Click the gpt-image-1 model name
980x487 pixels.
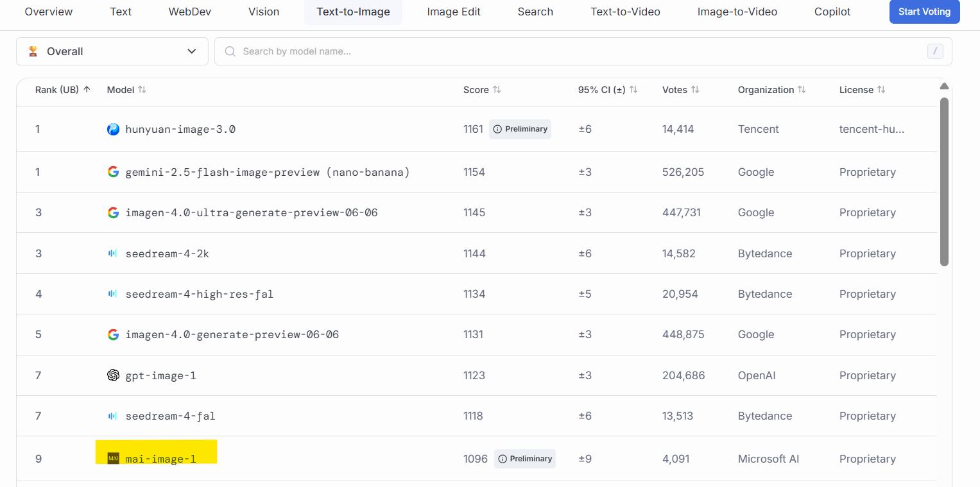[161, 375]
